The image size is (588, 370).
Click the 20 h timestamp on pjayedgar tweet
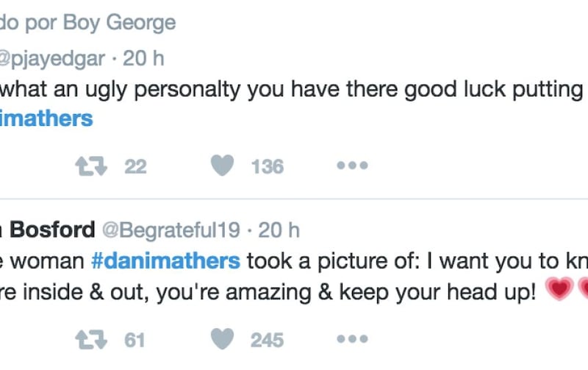143,58
